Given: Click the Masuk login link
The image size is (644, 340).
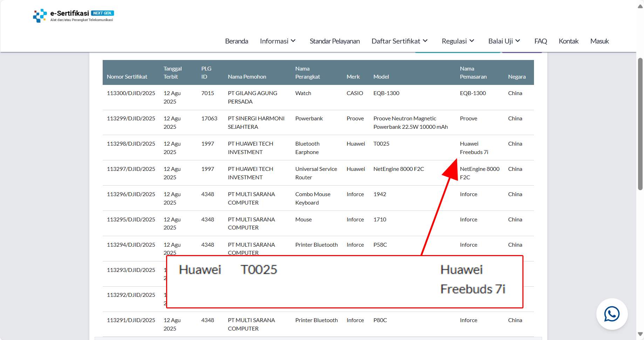Looking at the screenshot, I should (600, 41).
